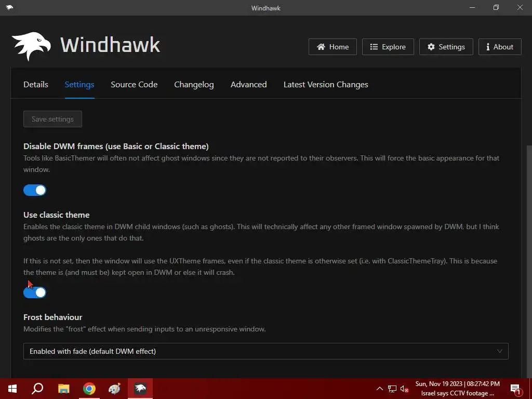This screenshot has width=532, height=399.
Task: Click the Windows Start button
Action: pyautogui.click(x=12, y=389)
